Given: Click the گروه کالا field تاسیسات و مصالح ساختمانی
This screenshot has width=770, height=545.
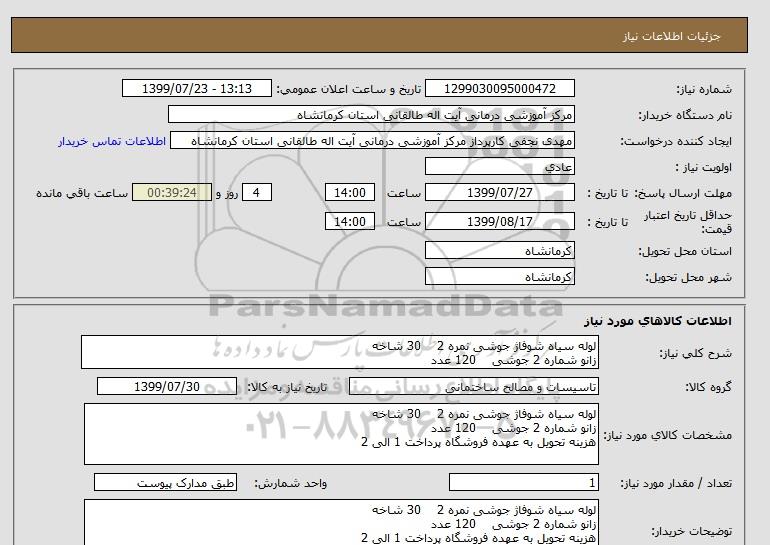Looking at the screenshot, I should [473, 387].
